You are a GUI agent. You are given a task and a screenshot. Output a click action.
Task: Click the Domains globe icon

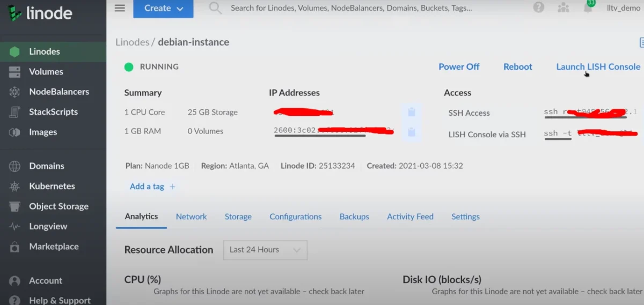[14, 166]
